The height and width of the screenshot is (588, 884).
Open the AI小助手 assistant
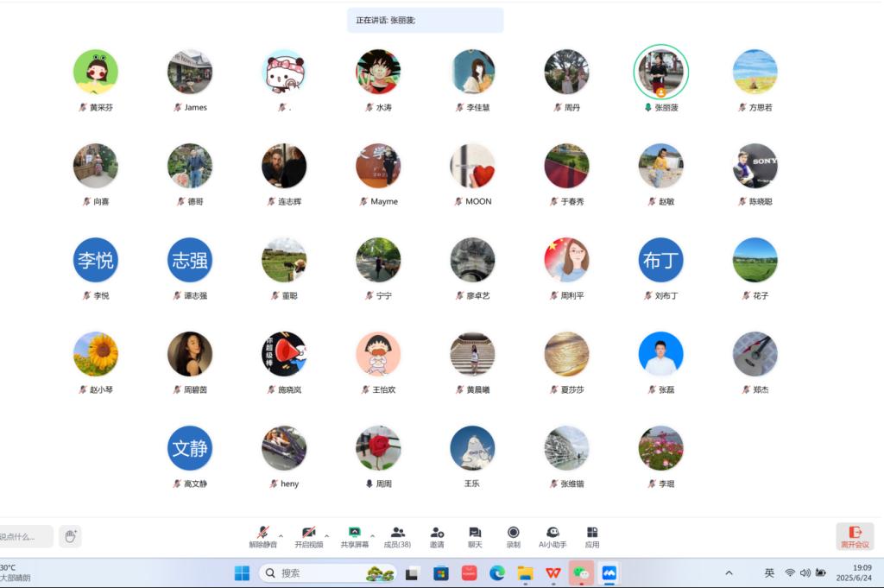pyautogui.click(x=552, y=534)
